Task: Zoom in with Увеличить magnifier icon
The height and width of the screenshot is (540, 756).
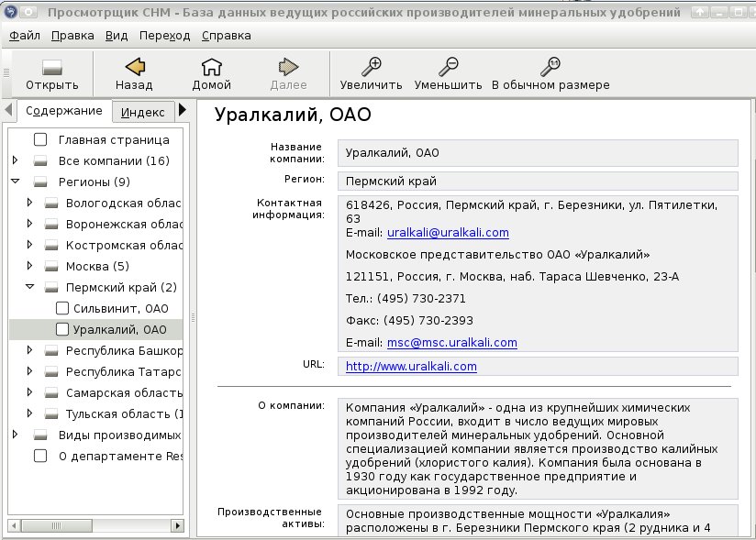Action: click(x=372, y=67)
